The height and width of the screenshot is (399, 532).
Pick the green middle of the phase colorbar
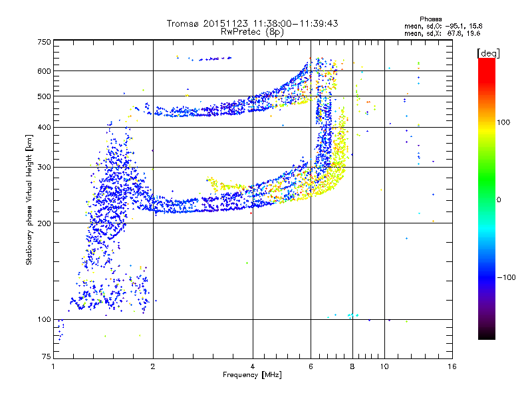(487, 184)
